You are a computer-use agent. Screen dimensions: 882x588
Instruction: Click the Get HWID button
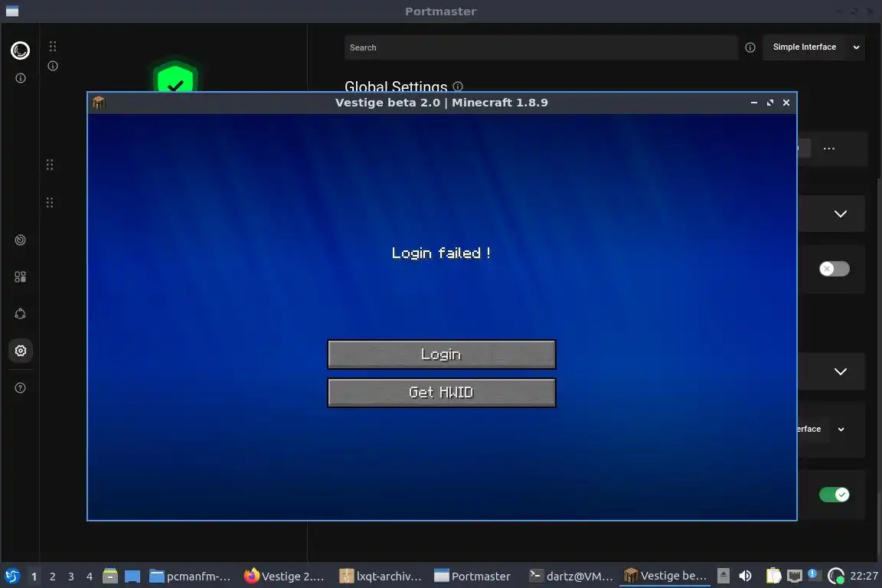click(442, 392)
